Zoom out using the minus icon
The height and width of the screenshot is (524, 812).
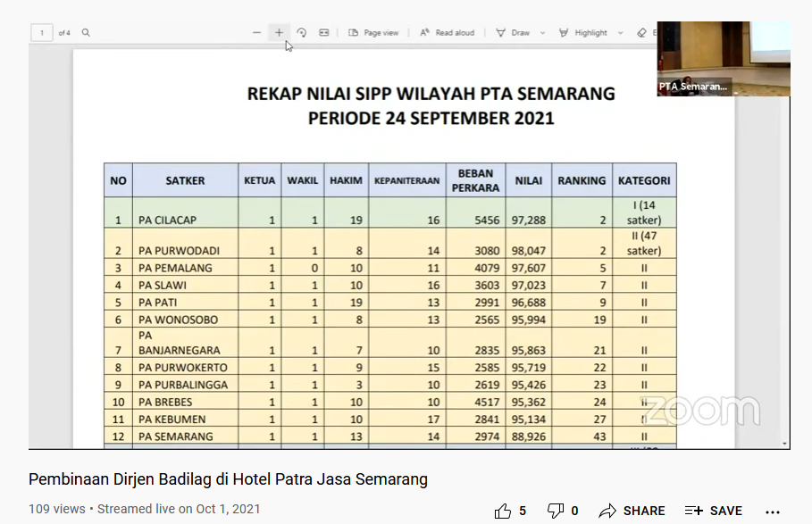[x=256, y=33]
